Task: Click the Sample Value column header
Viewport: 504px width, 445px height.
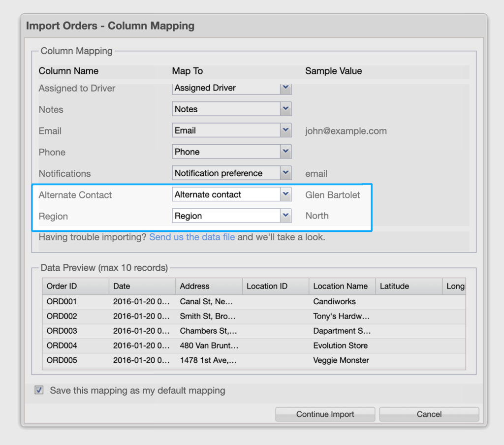Action: 333,71
